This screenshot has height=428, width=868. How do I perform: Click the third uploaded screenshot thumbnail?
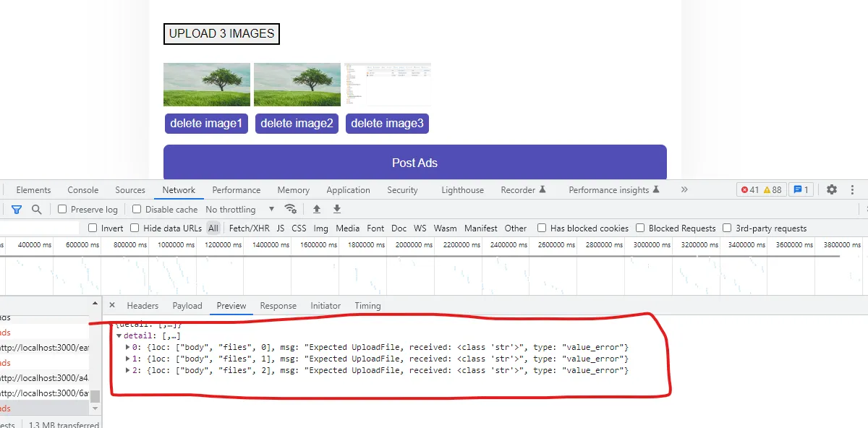point(388,85)
